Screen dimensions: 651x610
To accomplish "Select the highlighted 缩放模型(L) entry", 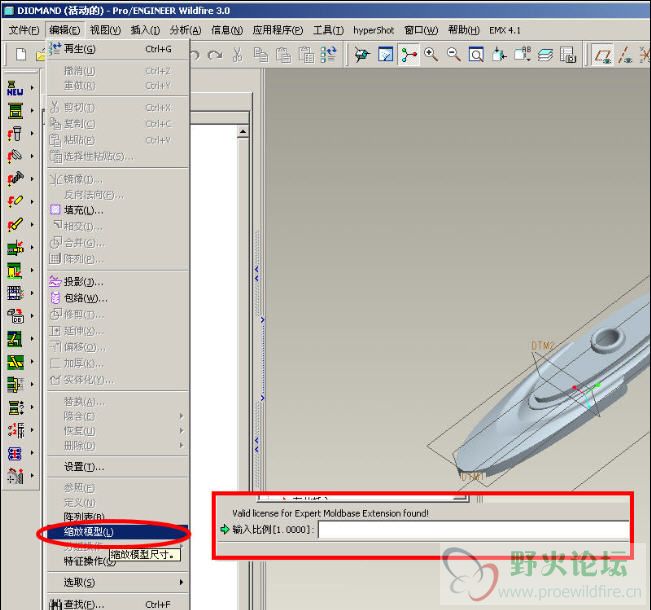I will pos(117,532).
